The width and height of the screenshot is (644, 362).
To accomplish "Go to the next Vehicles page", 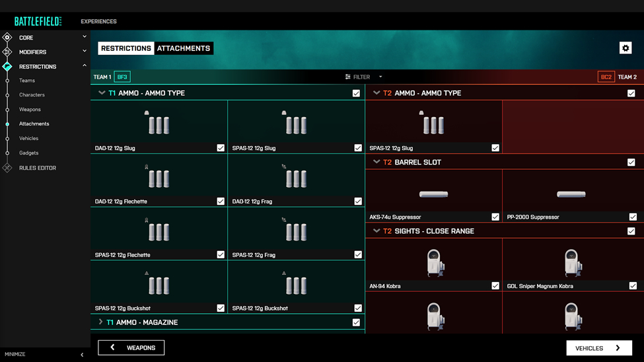I will (599, 348).
